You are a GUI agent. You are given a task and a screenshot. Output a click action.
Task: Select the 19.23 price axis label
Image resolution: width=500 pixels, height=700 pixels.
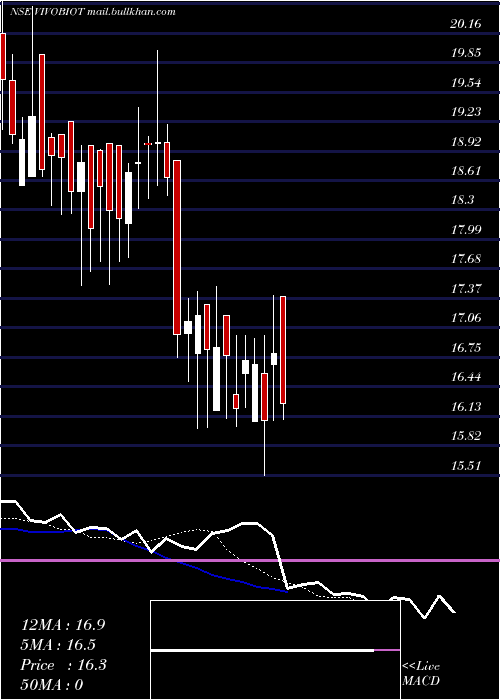(x=466, y=112)
